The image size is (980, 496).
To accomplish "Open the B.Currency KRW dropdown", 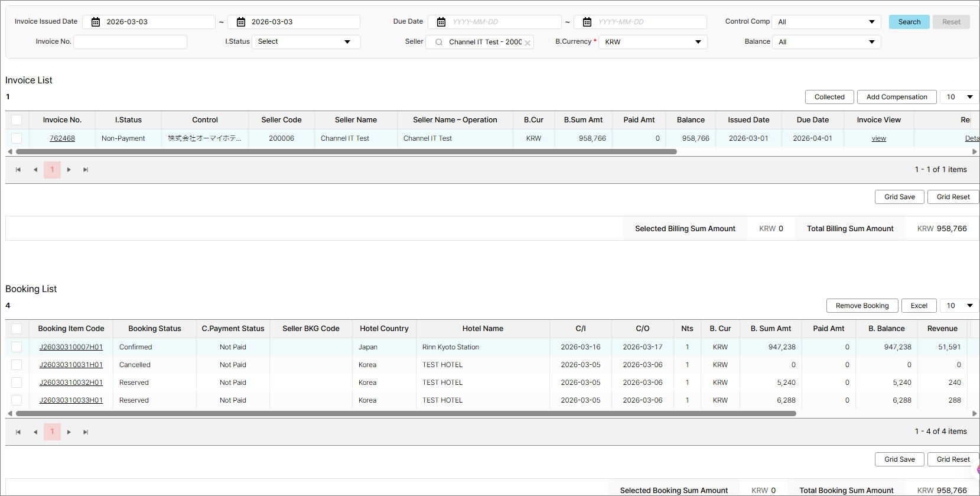I will tap(652, 42).
